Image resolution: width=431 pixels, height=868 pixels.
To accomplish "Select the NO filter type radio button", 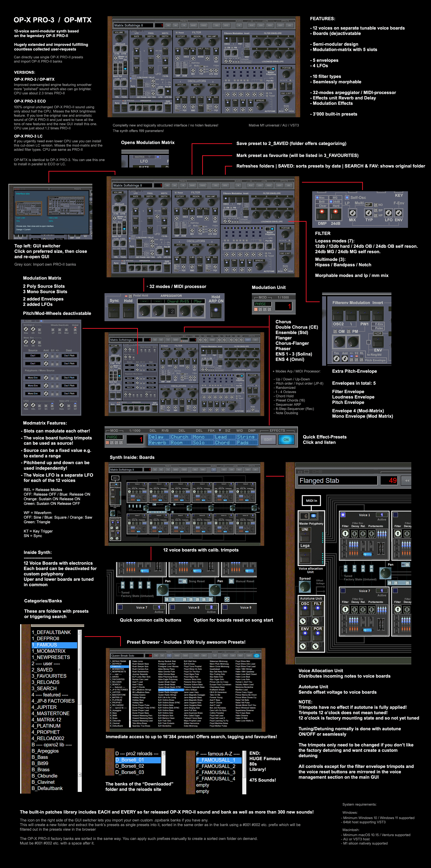I will 376,204.
